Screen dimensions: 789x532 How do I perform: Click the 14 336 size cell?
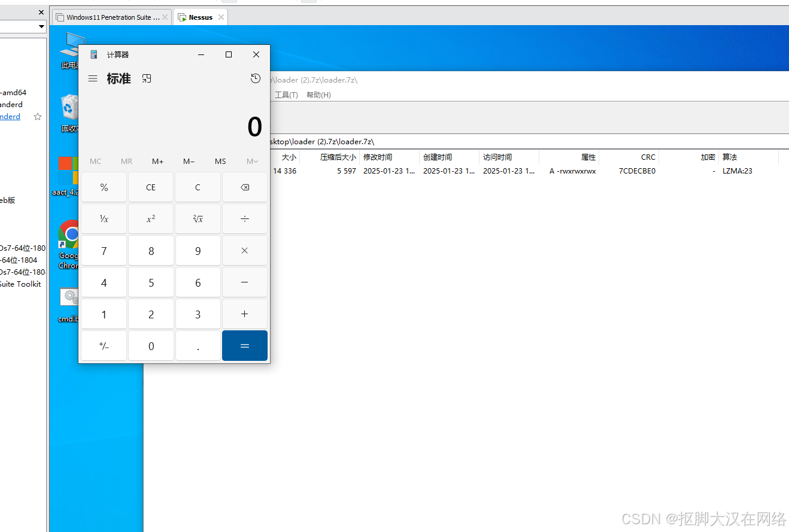click(x=285, y=171)
